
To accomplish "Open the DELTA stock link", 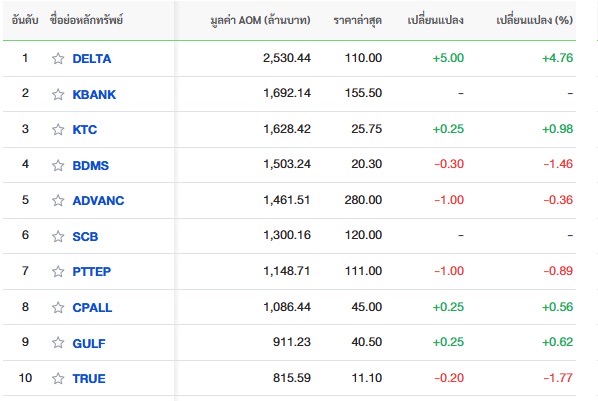I will pyautogui.click(x=92, y=59).
